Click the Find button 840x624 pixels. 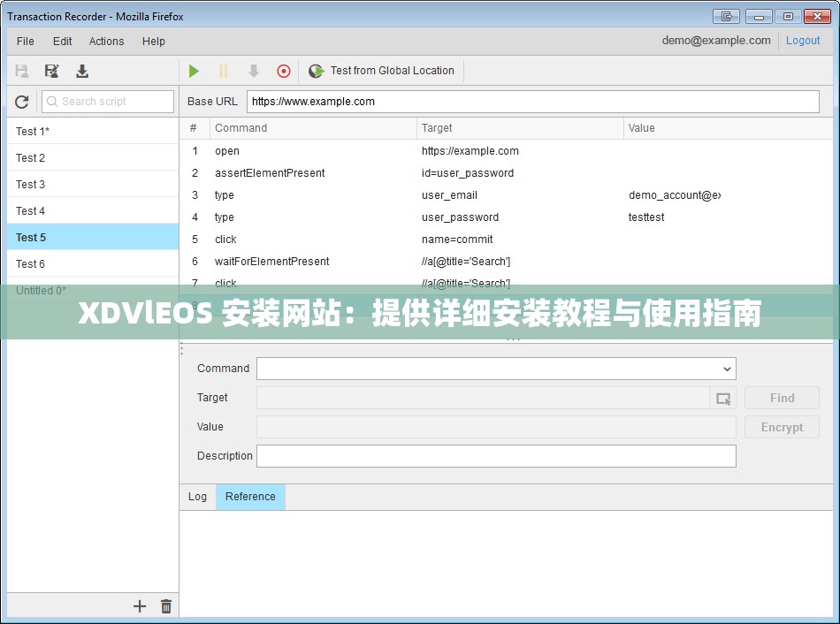(781, 398)
